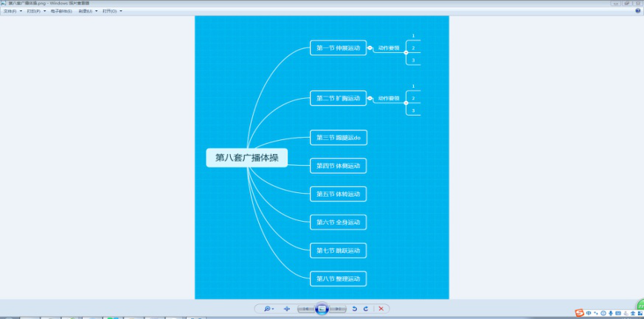Rotate the image counterclockwise
The height and width of the screenshot is (319, 644).
tap(354, 309)
